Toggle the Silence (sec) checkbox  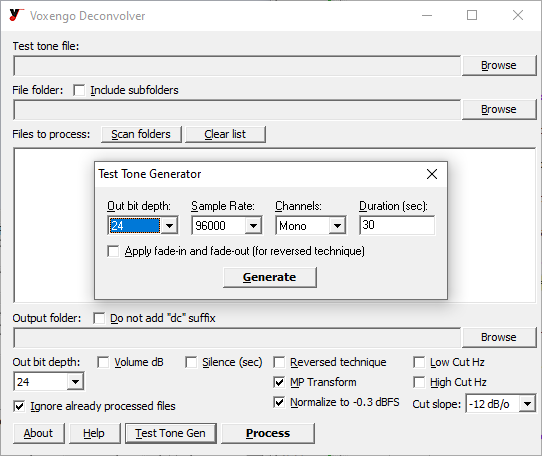191,363
